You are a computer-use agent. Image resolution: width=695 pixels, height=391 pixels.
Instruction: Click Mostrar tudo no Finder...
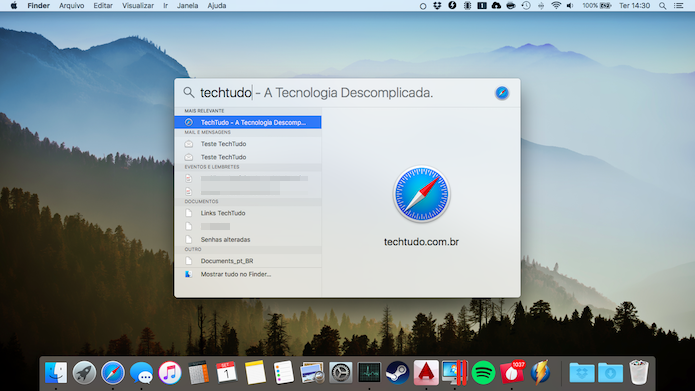(248, 274)
